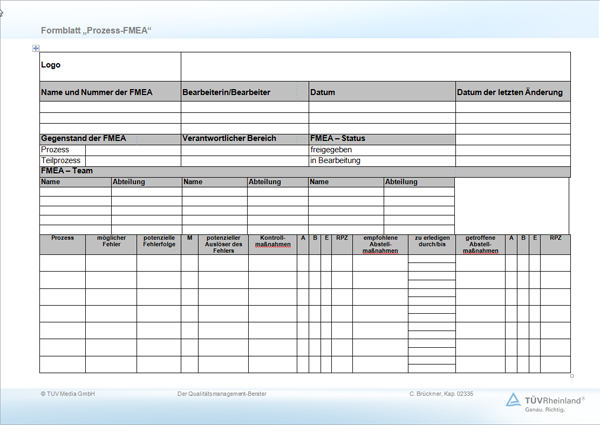
Task: Click the "Kontrollmaßnahmen" column header
Action: [x=272, y=241]
